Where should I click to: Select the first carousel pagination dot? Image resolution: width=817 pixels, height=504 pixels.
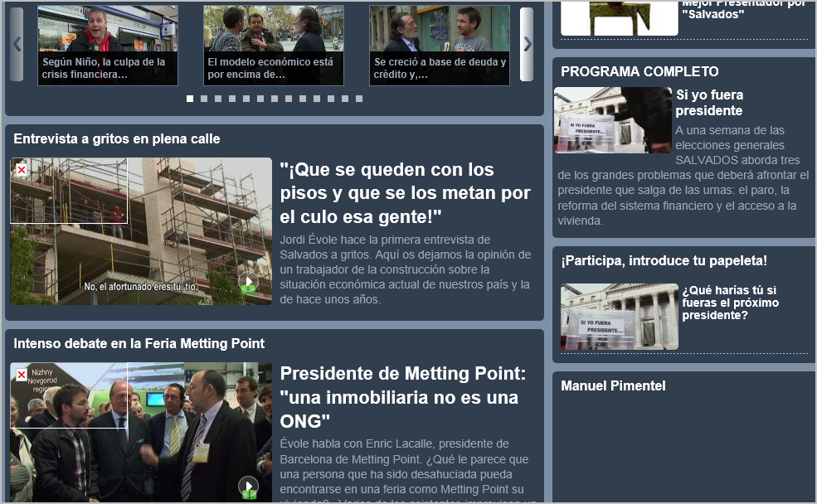190,99
